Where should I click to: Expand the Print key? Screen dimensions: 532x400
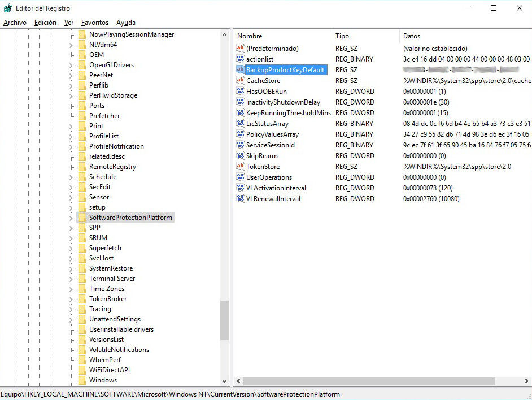click(x=71, y=127)
